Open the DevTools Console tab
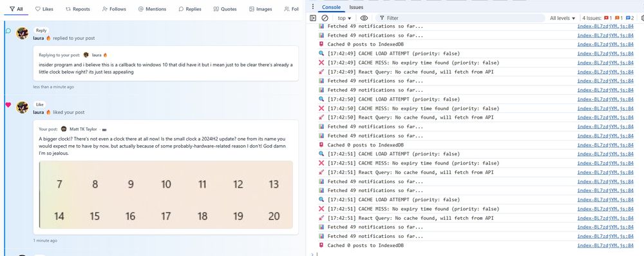 331,7
